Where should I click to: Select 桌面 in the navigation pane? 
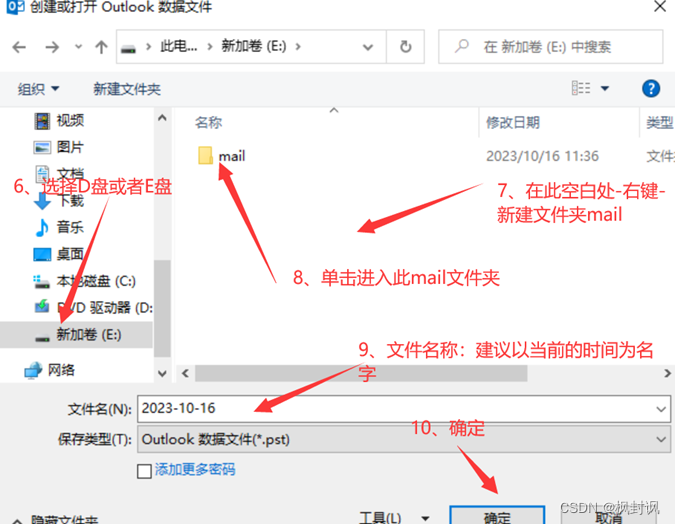[x=70, y=254]
